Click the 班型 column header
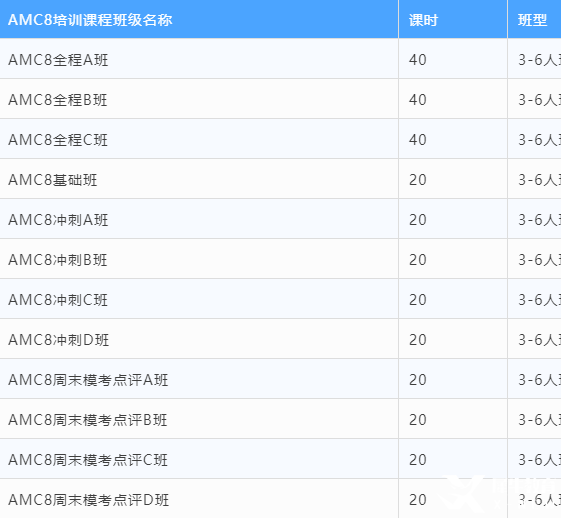This screenshot has height=518, width=561. [x=532, y=20]
